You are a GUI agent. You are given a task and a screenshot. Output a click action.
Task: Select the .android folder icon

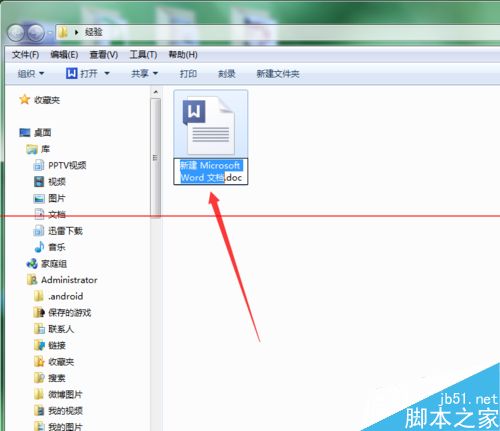(x=39, y=296)
